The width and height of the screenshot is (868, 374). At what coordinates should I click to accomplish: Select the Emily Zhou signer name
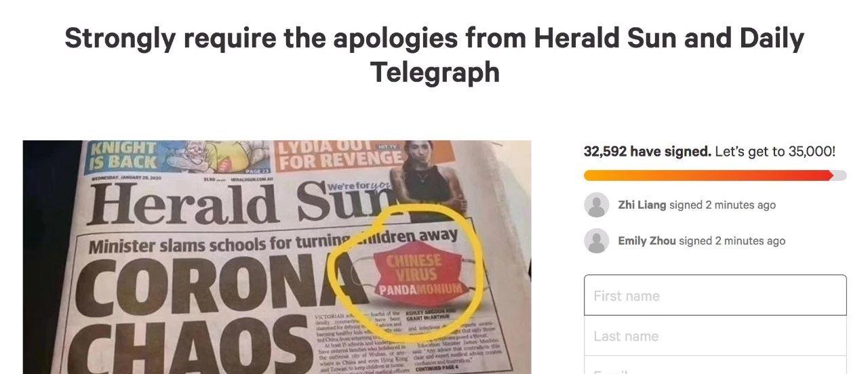(x=647, y=241)
